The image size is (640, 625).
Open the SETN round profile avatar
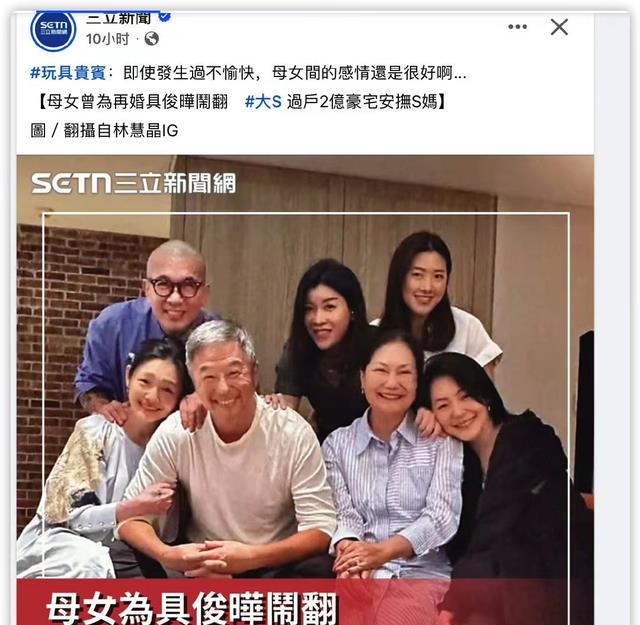(53, 30)
